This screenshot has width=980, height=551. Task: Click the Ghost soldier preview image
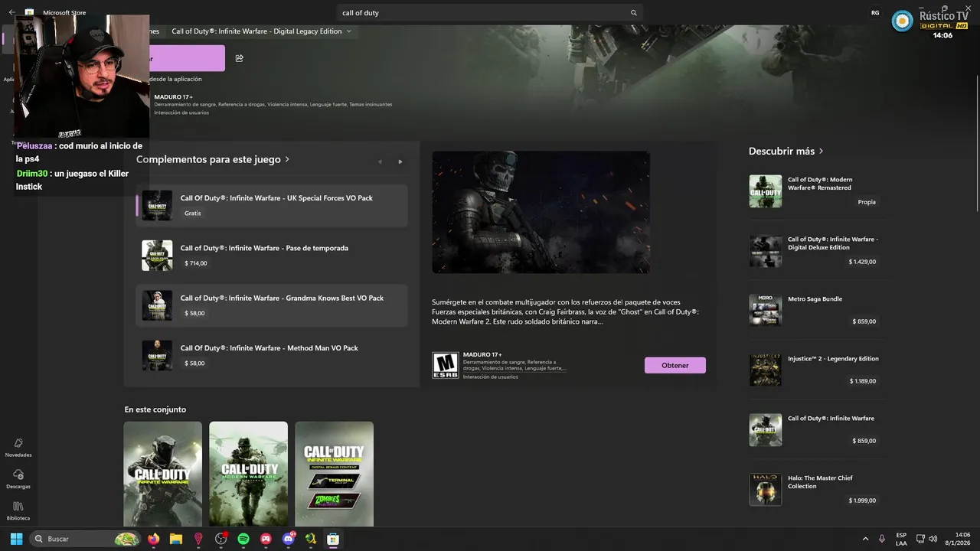(x=541, y=212)
